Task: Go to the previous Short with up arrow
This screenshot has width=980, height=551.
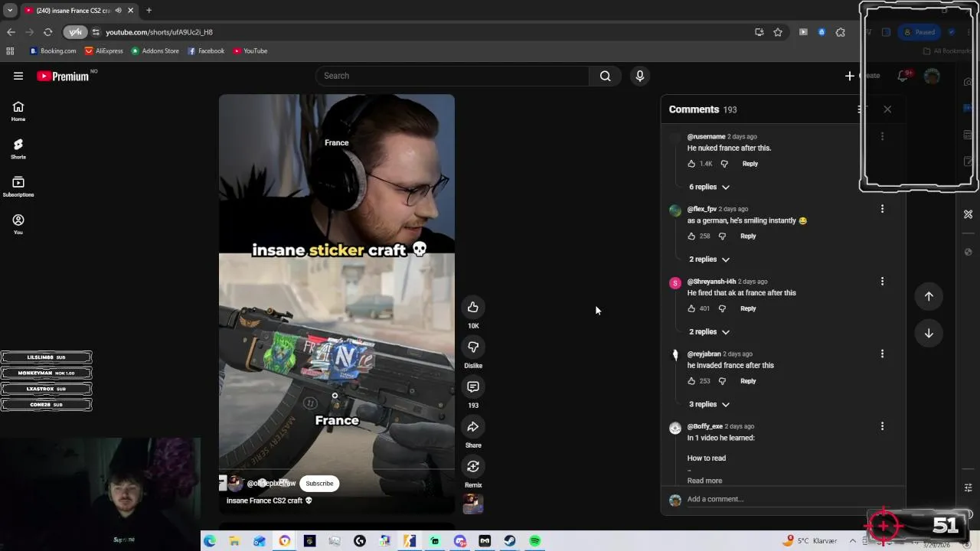Action: coord(929,296)
